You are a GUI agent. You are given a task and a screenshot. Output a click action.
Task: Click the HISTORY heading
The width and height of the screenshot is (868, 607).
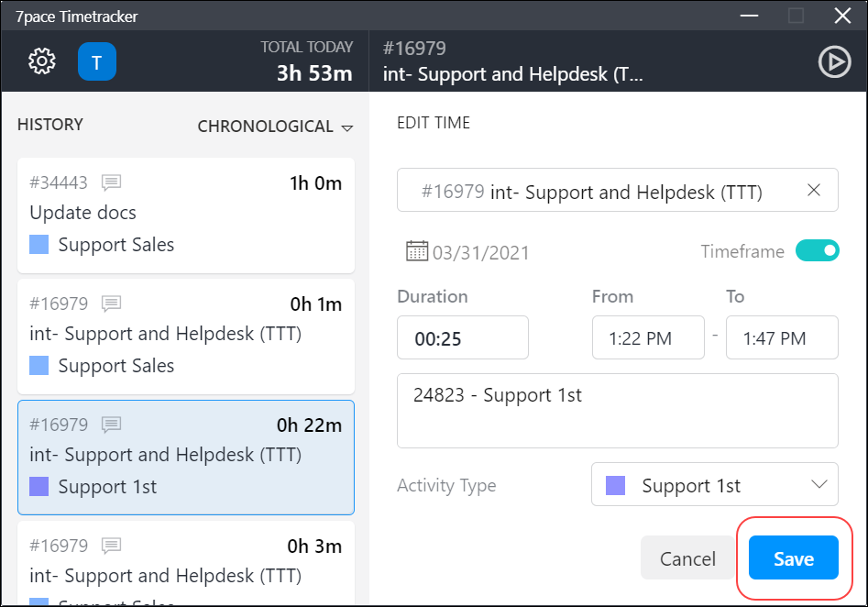[x=50, y=125]
